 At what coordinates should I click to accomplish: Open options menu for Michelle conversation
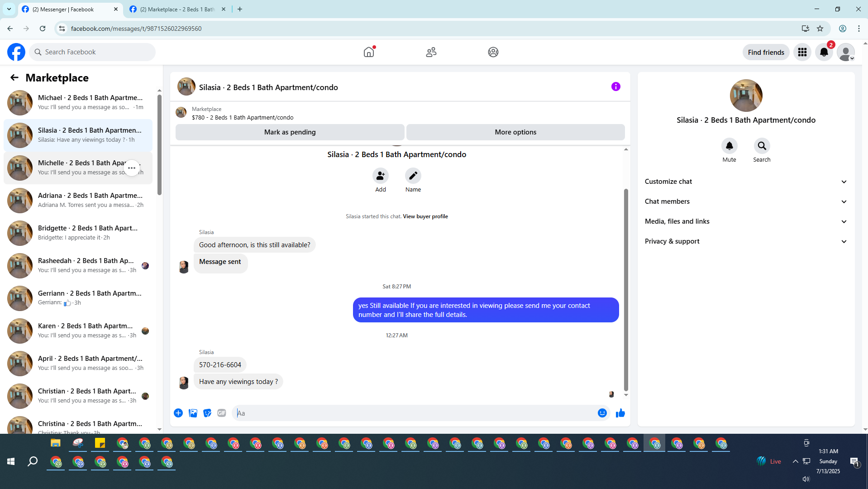tap(132, 168)
